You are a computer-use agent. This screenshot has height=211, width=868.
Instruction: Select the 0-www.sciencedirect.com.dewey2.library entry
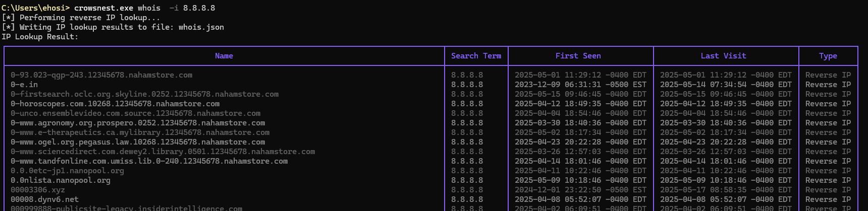tap(162, 152)
